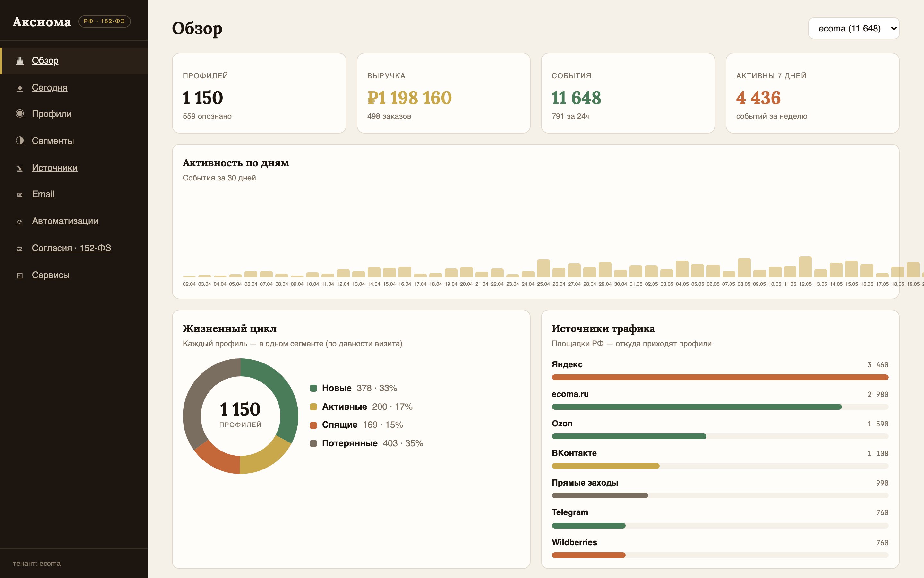Click the ВКонтакте value 1 108

(878, 453)
